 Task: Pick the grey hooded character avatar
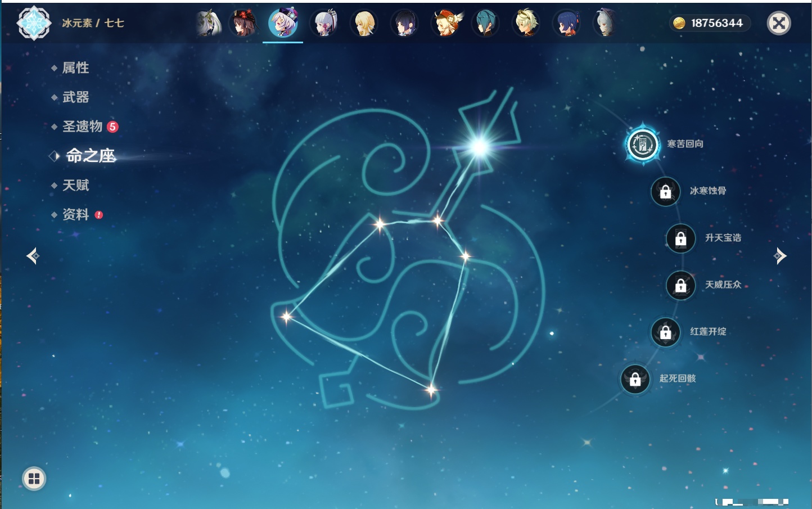coord(606,23)
